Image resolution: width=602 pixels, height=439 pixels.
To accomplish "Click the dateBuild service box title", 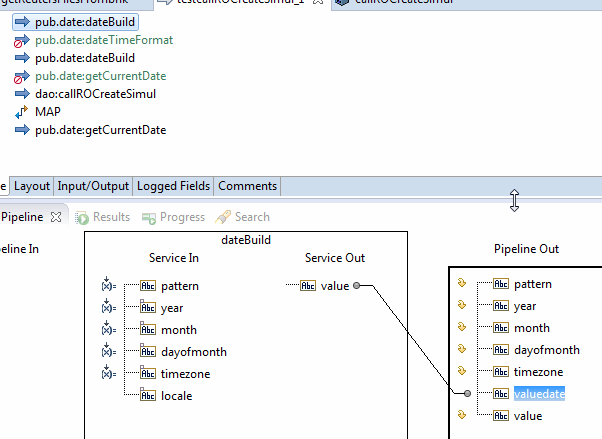I will pos(246,240).
